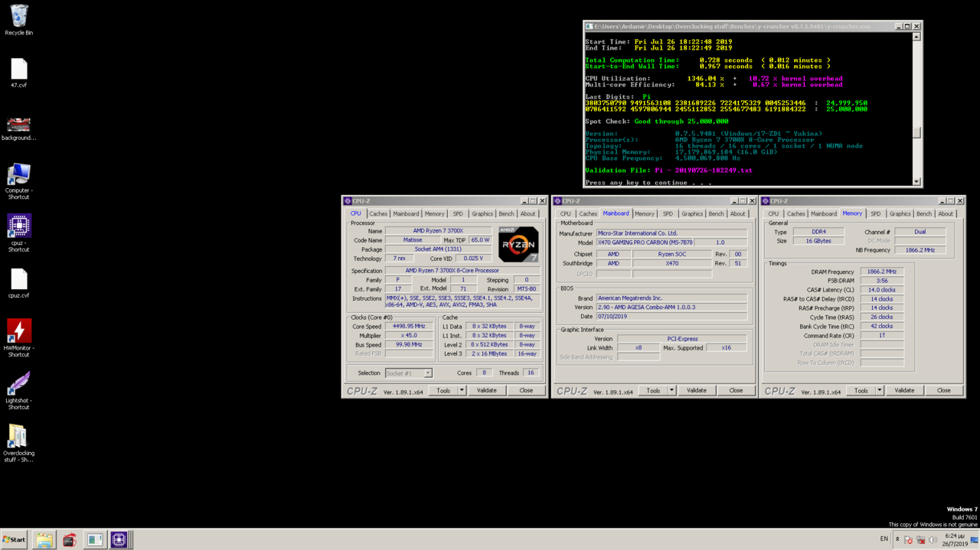
Task: Click Tools button in CPU-Z processor window
Action: click(x=443, y=390)
